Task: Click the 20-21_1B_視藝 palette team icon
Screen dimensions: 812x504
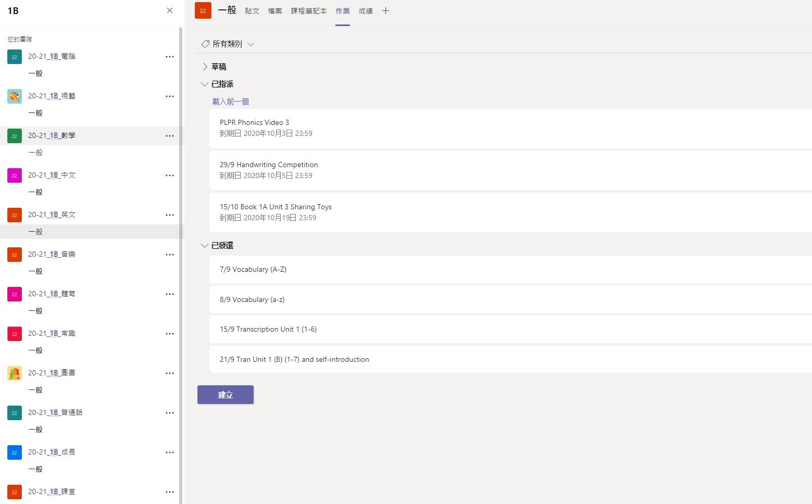Action: [x=15, y=96]
